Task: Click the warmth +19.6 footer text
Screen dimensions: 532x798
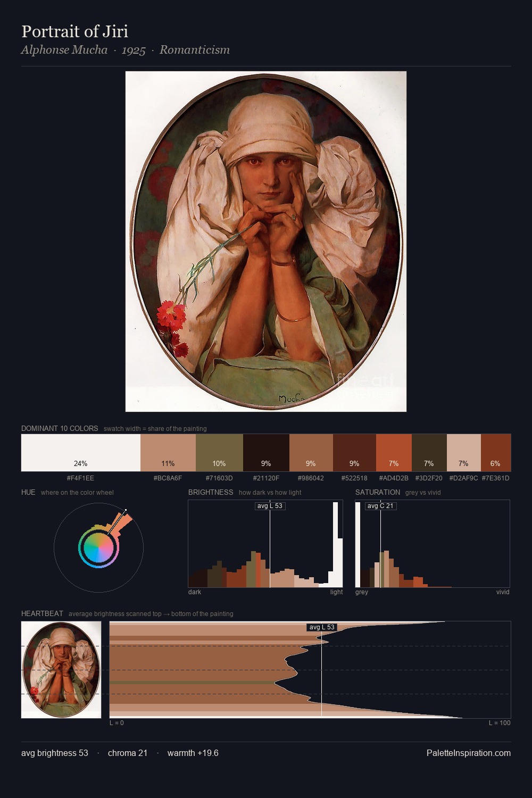Action: click(x=193, y=753)
